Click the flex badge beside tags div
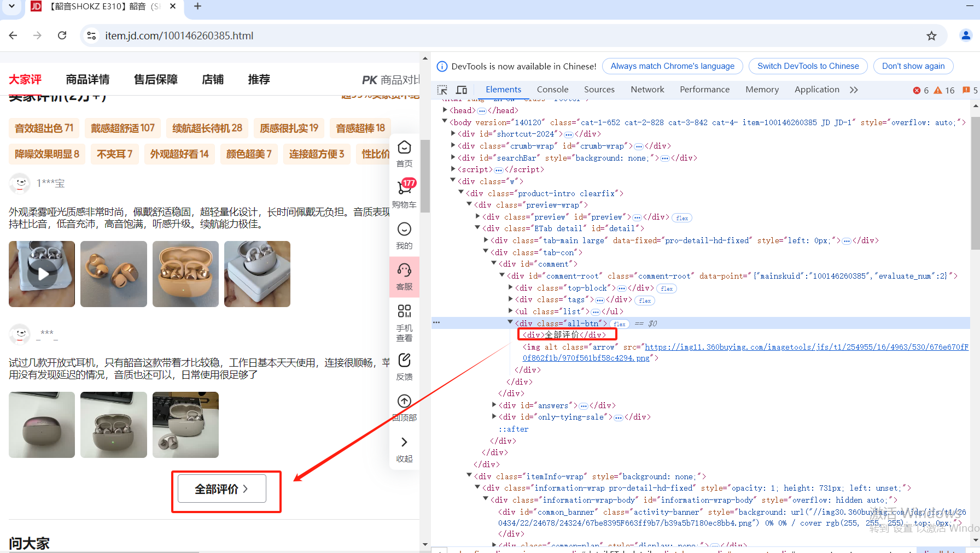Screen dimensions: 980x553 tap(645, 301)
